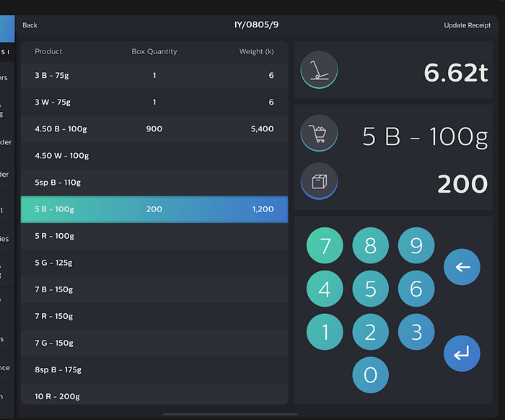Tap keypad digit 9
505x420 pixels.
point(416,245)
